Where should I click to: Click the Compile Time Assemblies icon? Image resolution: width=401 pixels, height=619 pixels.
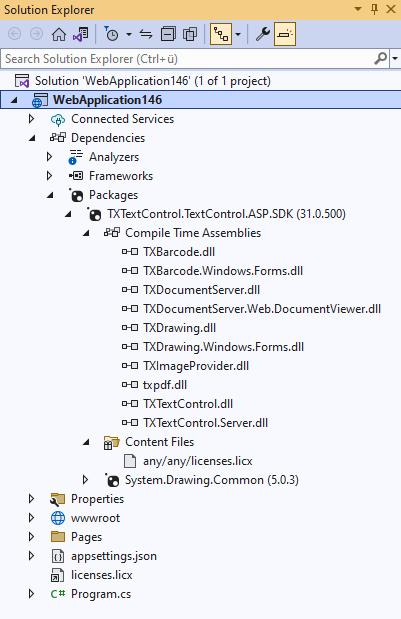(x=112, y=233)
